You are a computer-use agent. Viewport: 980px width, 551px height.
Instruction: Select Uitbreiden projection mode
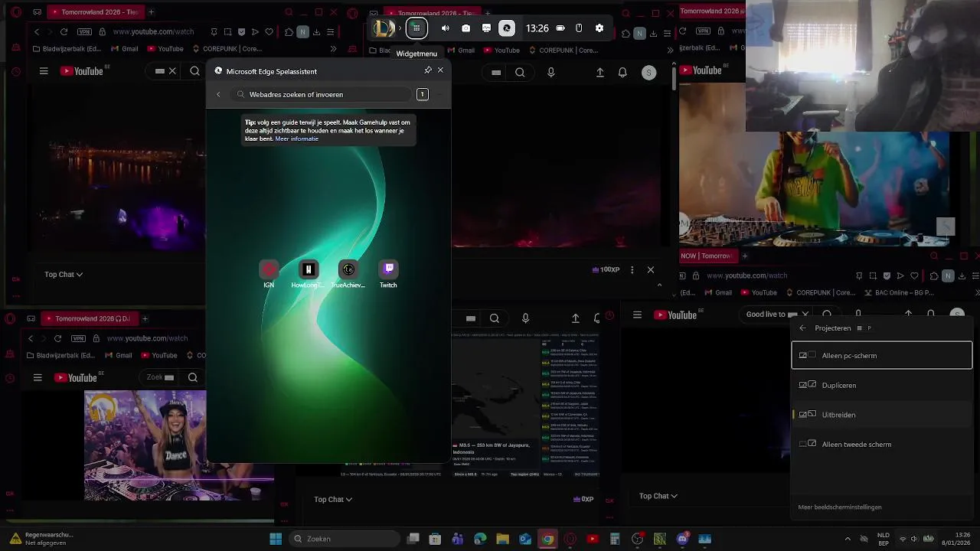click(x=881, y=414)
